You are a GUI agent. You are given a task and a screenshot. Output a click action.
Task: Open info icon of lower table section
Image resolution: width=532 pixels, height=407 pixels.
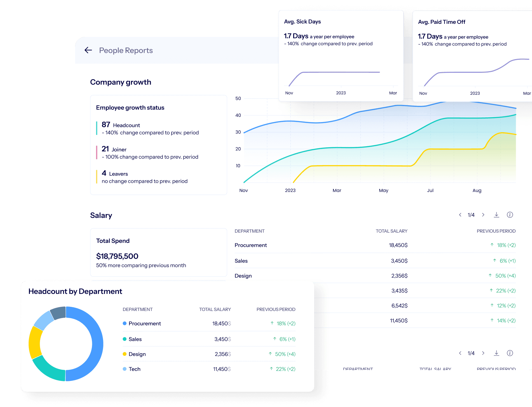[x=510, y=353]
